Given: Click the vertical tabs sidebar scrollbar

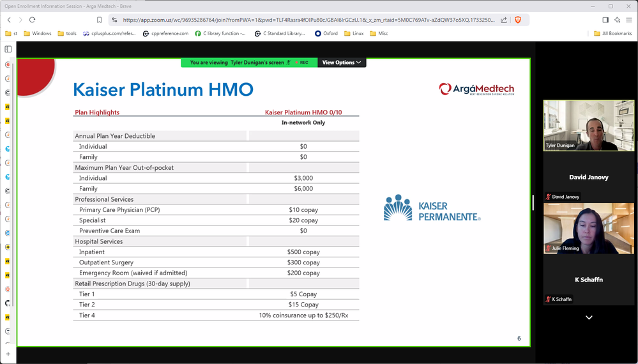Looking at the screenshot, I should (14, 183).
